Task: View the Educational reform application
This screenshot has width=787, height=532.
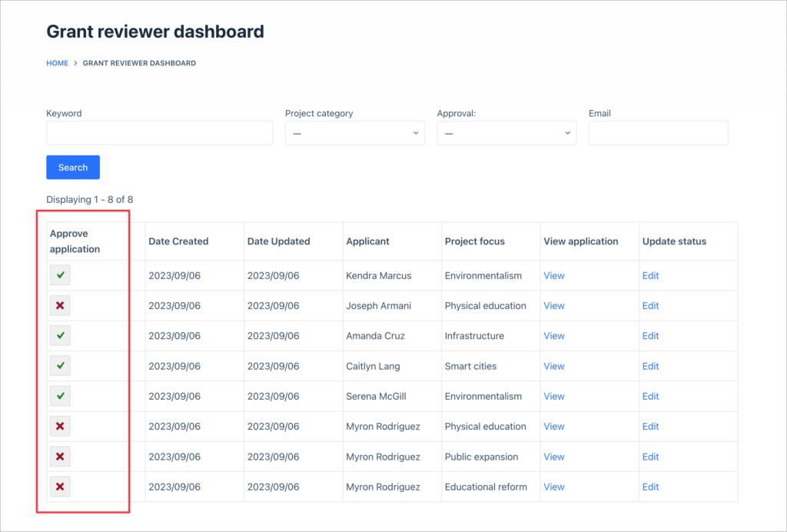Action: tap(554, 487)
